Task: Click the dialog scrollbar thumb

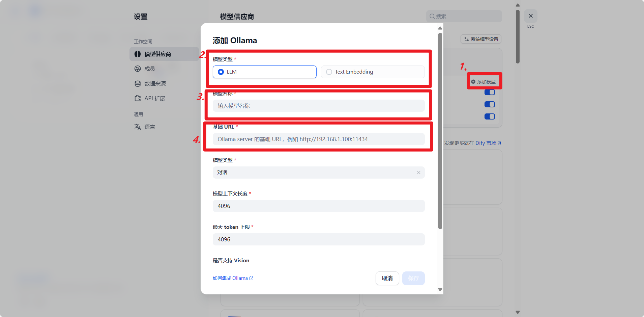Action: 440,131
